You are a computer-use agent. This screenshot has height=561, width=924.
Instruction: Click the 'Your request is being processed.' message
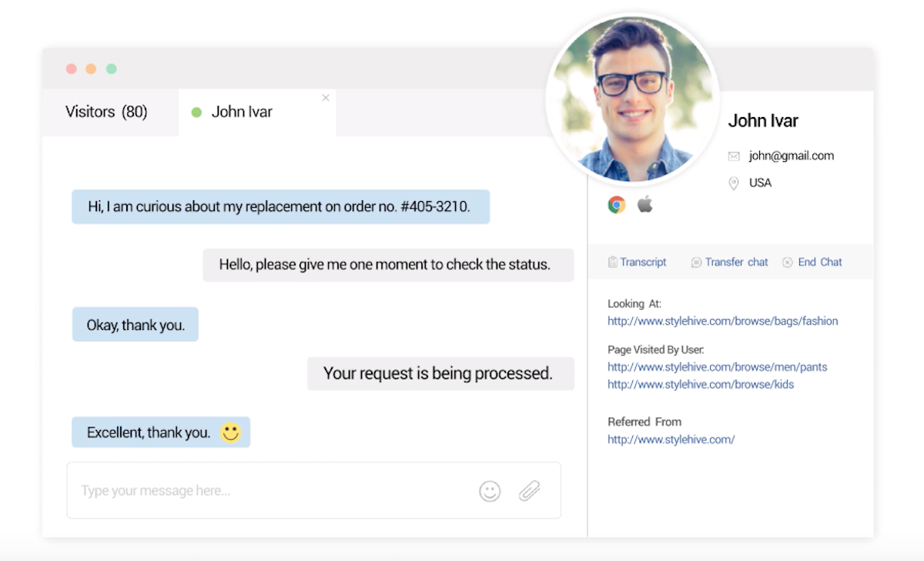[440, 374]
